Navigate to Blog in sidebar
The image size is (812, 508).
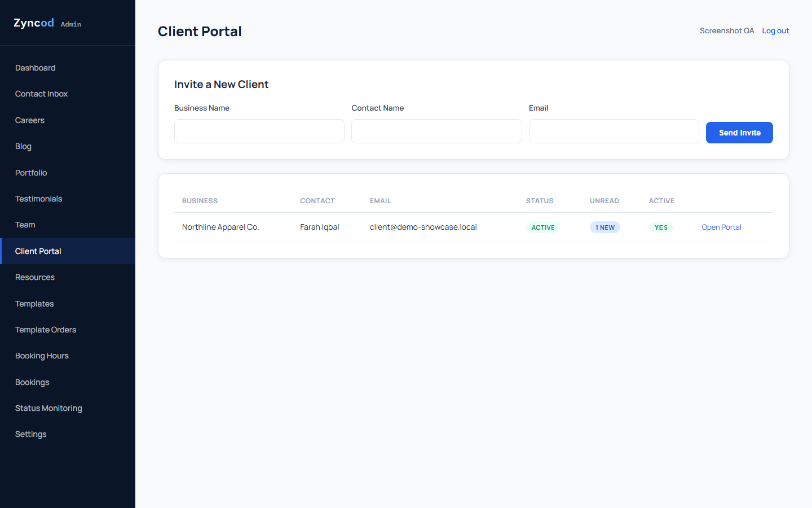[x=68, y=146]
